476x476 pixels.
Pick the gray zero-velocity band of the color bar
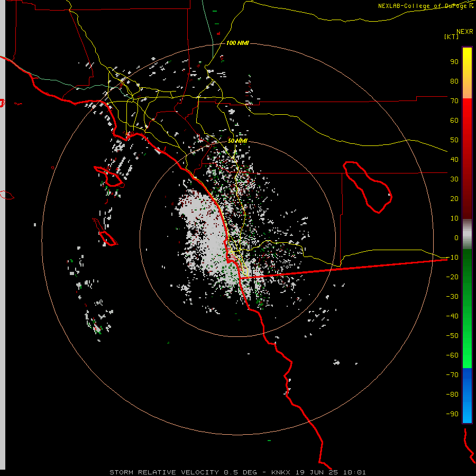coord(467,234)
